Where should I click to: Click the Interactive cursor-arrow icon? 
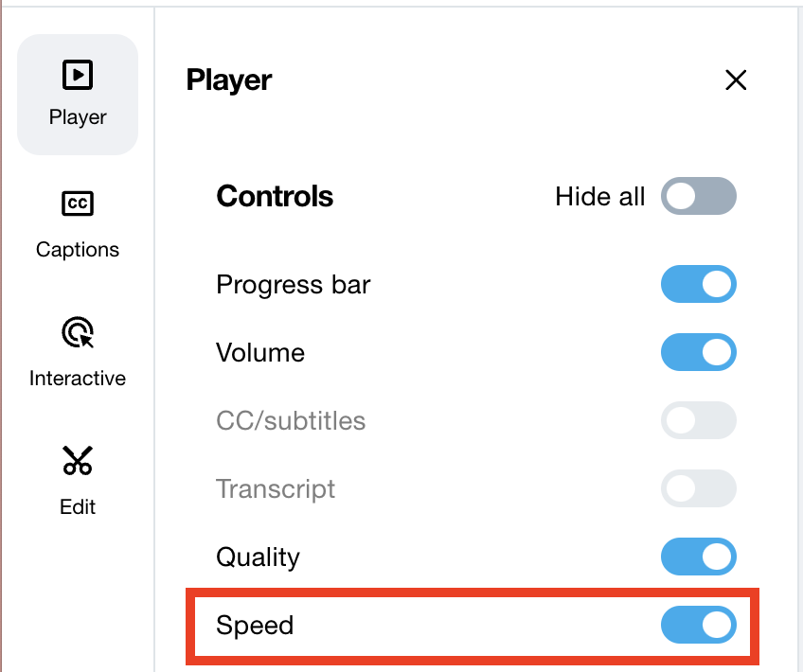[77, 333]
